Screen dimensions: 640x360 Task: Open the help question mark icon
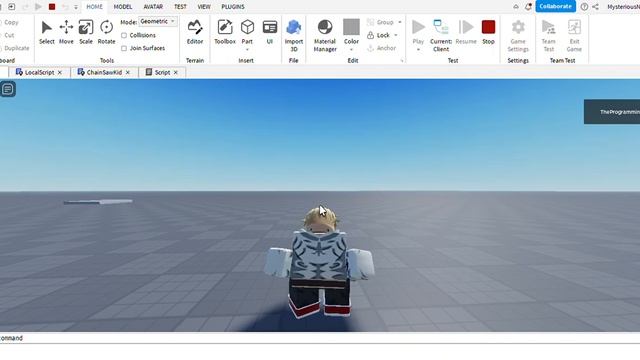coord(584,7)
